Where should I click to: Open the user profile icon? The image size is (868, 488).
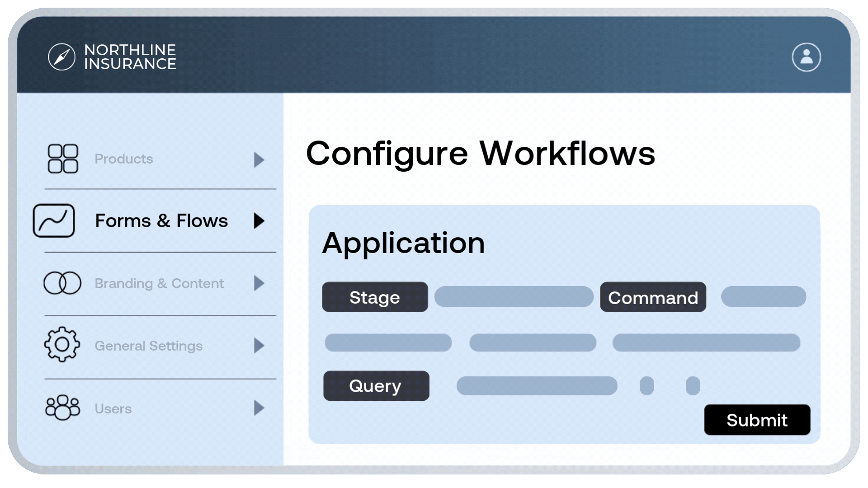click(806, 57)
